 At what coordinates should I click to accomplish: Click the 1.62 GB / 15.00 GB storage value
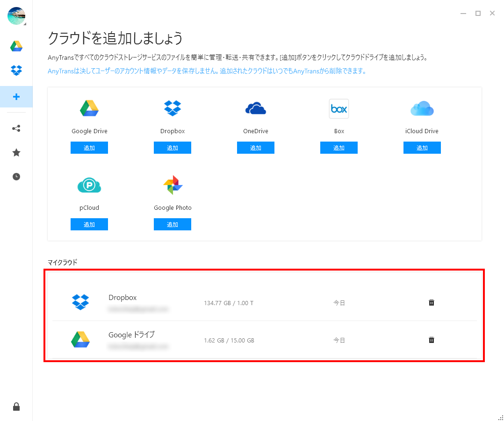click(x=229, y=340)
